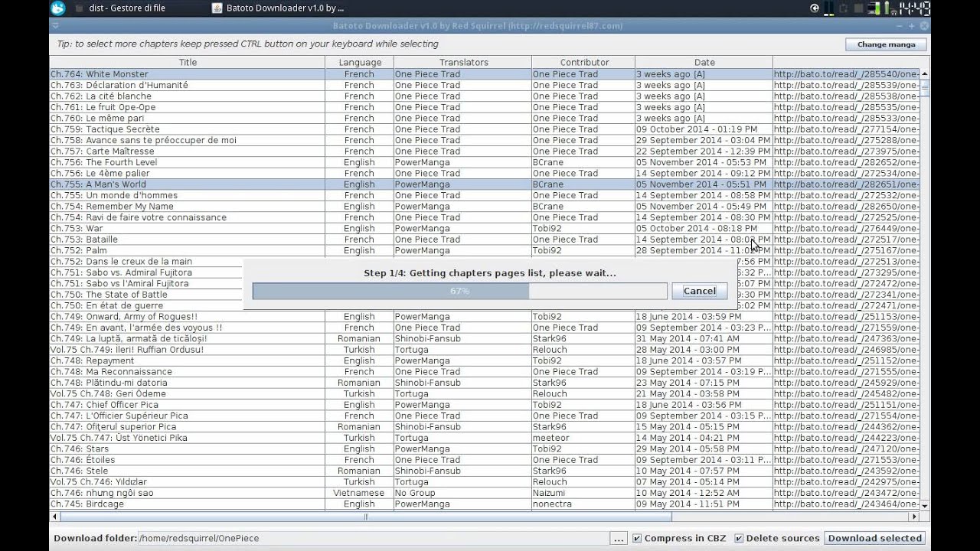
Task: Click Download selected button
Action: 874,538
